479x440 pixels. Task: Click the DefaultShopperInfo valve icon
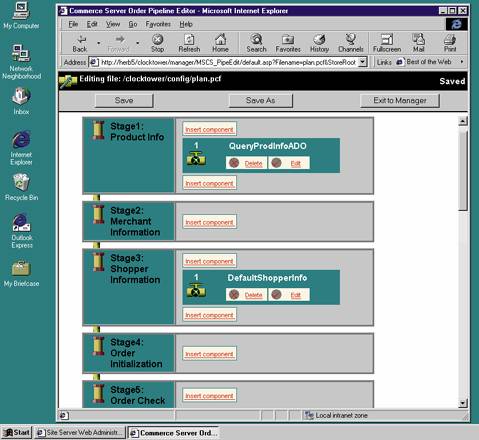196,290
